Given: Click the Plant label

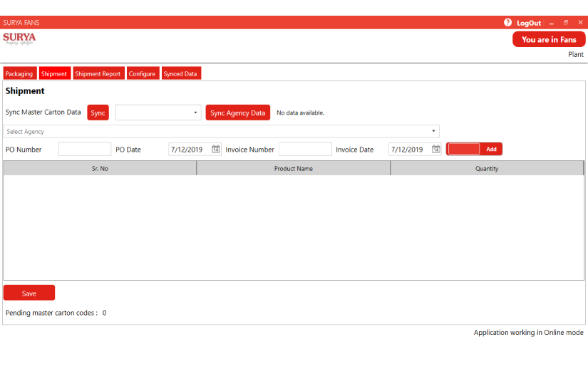Looking at the screenshot, I should (x=576, y=55).
